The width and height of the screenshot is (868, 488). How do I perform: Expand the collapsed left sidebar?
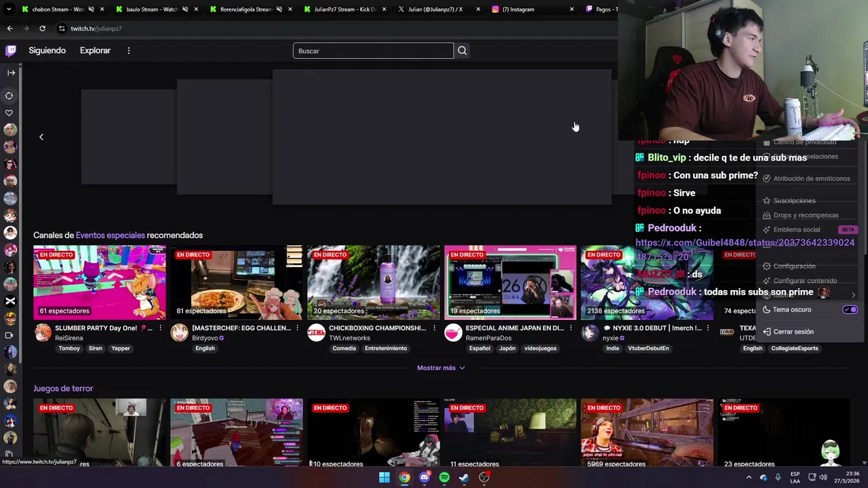pos(11,73)
